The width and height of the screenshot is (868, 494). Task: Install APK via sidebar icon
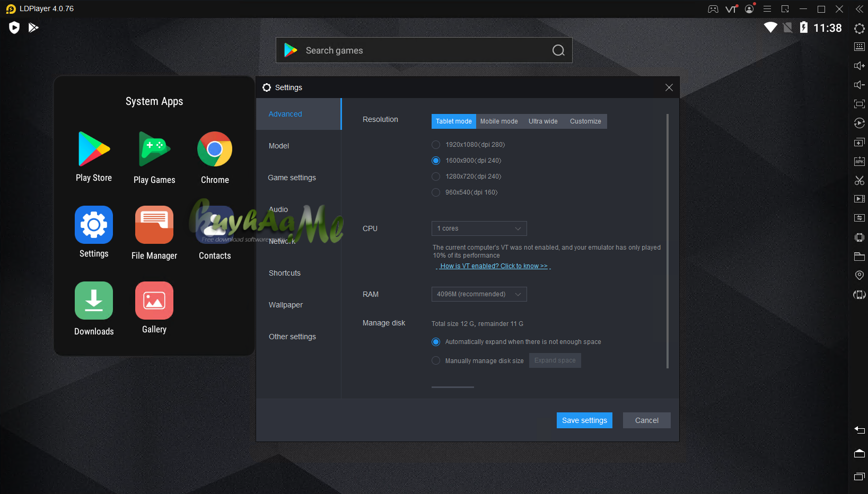pos(860,161)
